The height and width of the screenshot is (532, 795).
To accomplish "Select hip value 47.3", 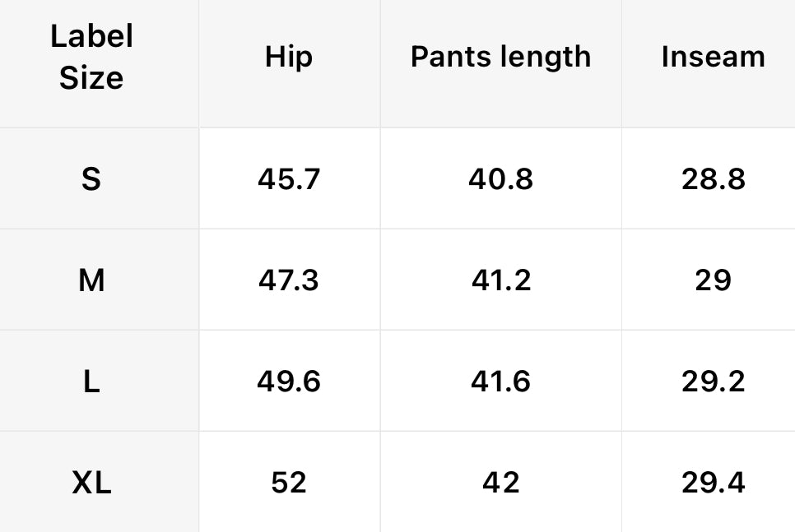I will coord(289,280).
